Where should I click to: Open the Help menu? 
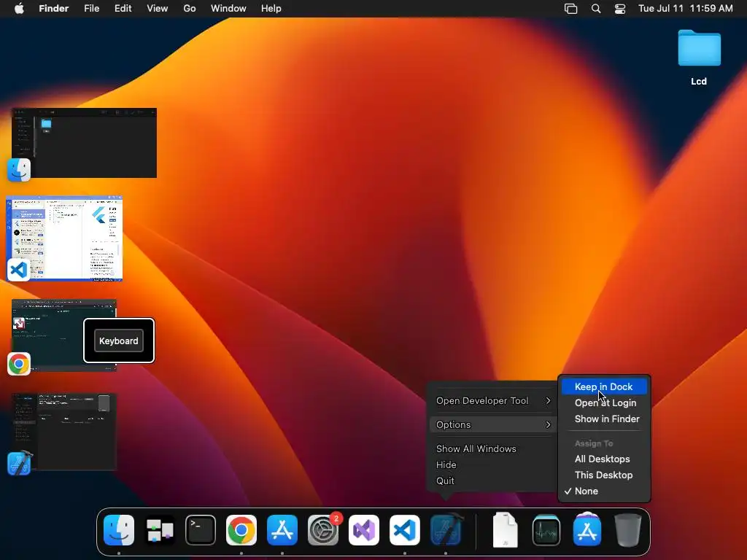271,9
